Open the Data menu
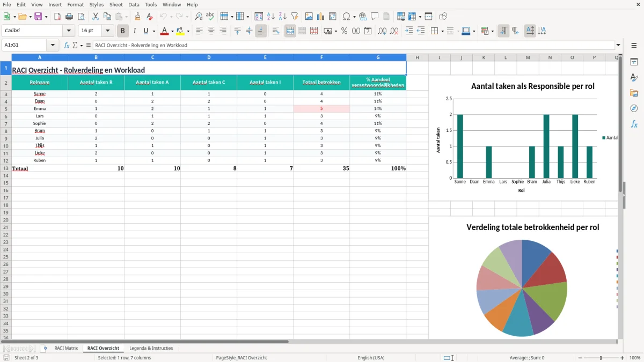The width and height of the screenshot is (644, 362). [x=134, y=4]
